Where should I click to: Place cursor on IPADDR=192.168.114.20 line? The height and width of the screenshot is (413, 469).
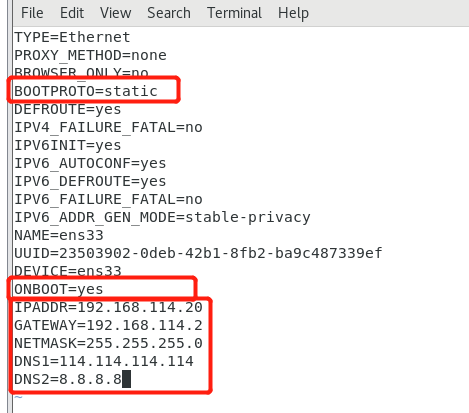pos(108,307)
